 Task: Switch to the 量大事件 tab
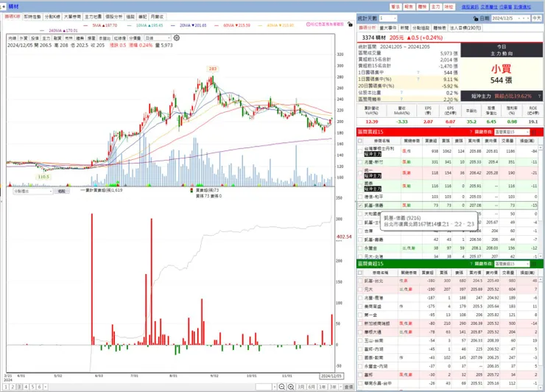click(x=388, y=28)
